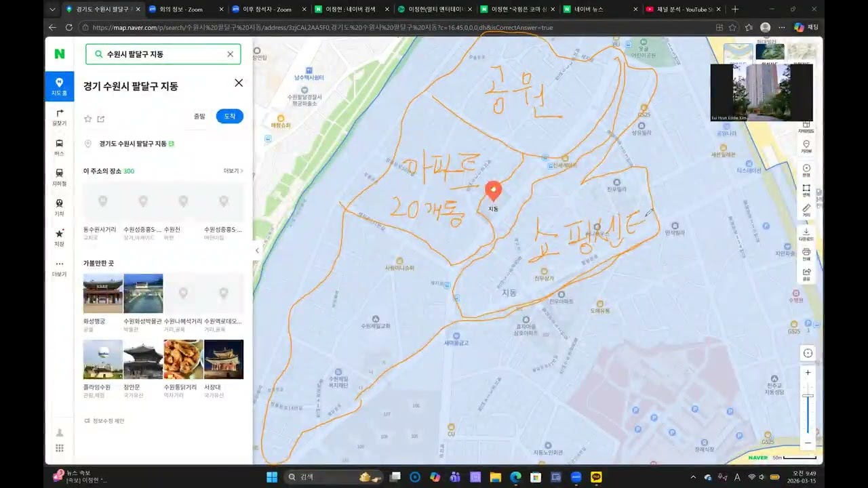
Task: Open the 플라잉수원 thumbnail
Action: coord(103,359)
